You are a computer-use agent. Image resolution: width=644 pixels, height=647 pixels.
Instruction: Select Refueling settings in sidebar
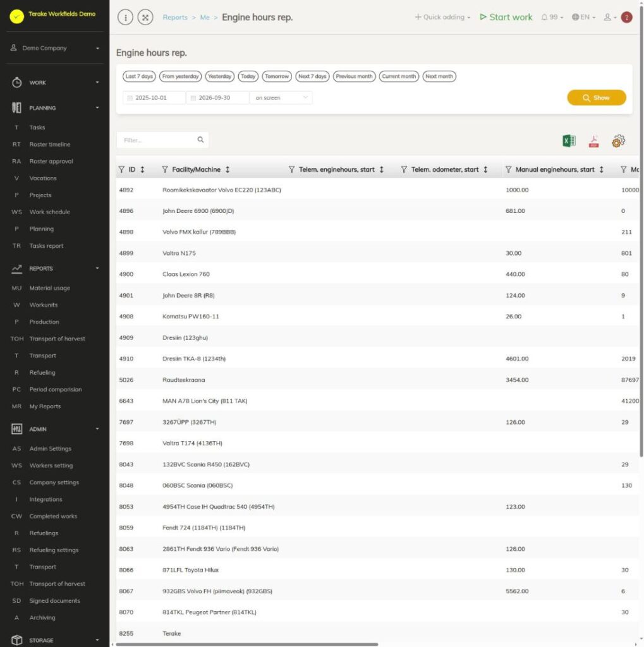[x=54, y=550]
